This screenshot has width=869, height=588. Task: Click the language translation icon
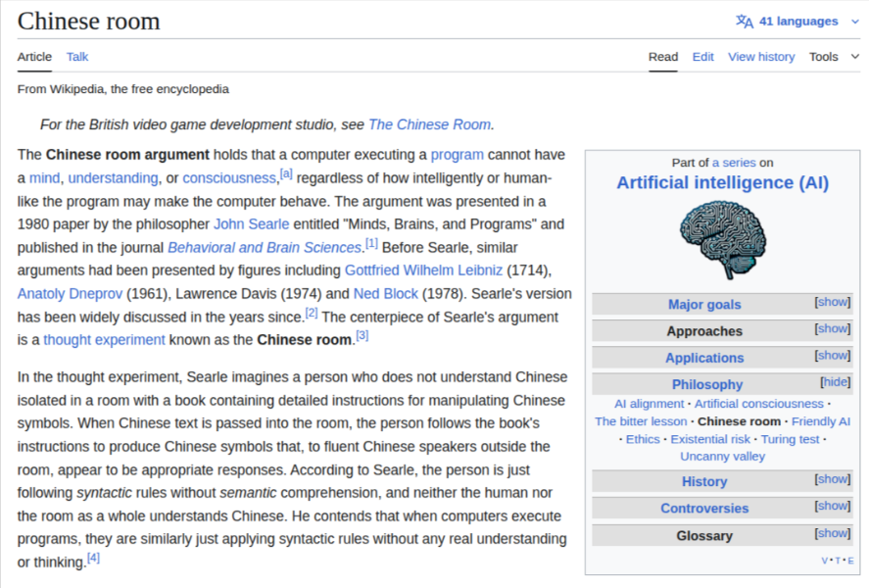point(745,22)
